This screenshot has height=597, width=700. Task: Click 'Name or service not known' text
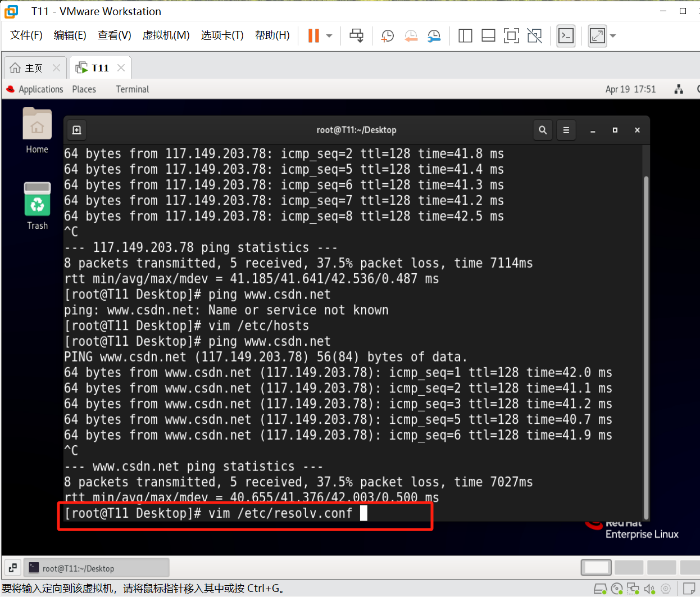(298, 310)
